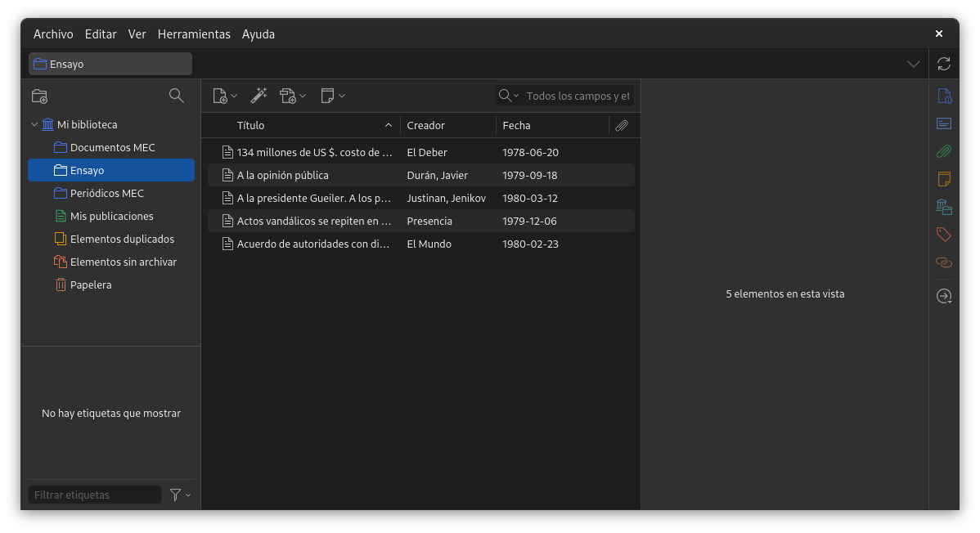Image resolution: width=980 pixels, height=533 pixels.
Task: Open the search mode dropdown arrow
Action: 509,96
